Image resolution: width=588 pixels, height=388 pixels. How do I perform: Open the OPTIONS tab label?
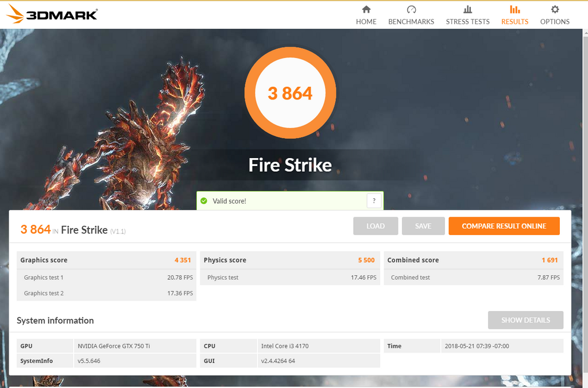coord(555,21)
